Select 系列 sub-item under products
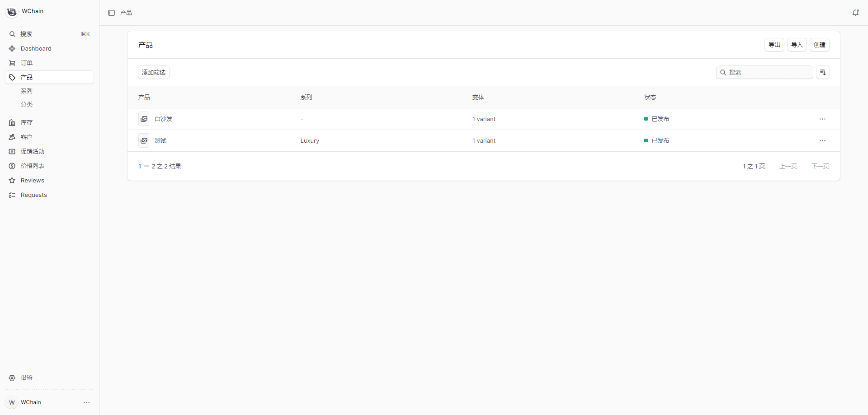This screenshot has width=868, height=415. pos(27,91)
